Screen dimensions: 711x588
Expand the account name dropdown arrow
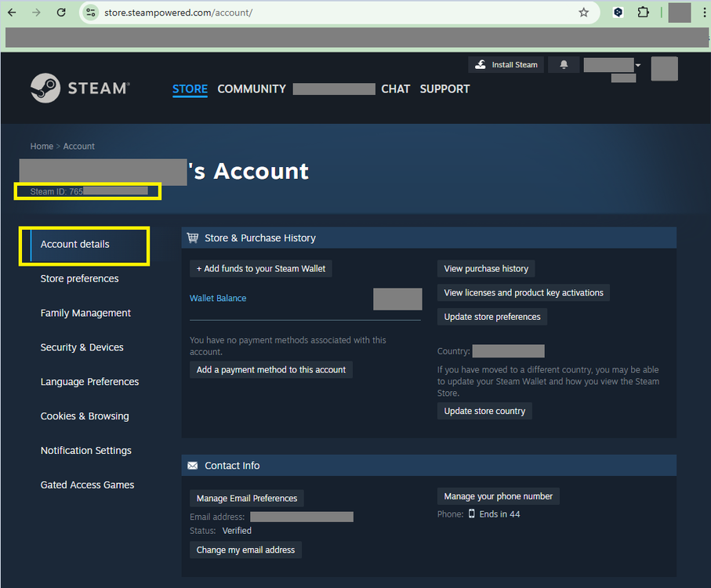[638, 65]
